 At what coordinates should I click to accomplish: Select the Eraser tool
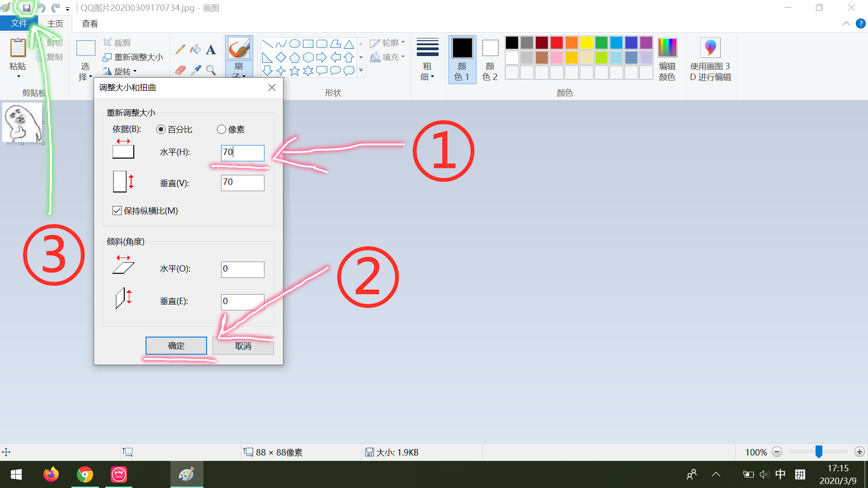[x=180, y=70]
